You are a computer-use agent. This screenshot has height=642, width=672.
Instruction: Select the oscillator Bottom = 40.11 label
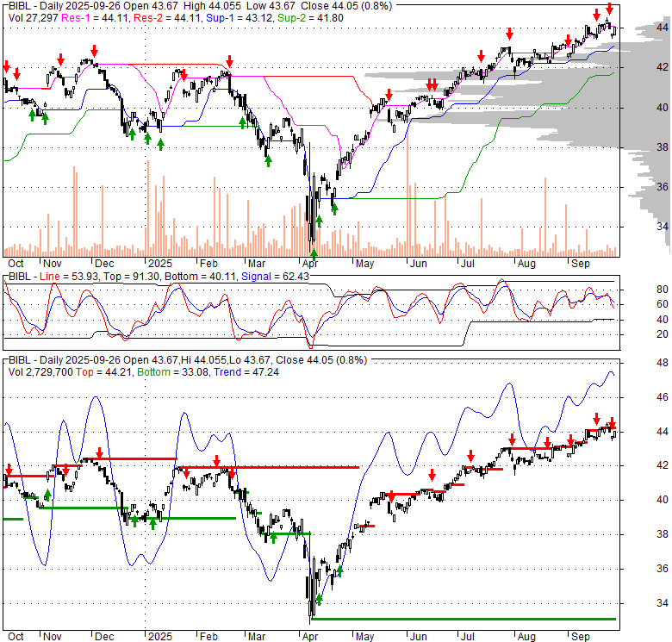200,277
